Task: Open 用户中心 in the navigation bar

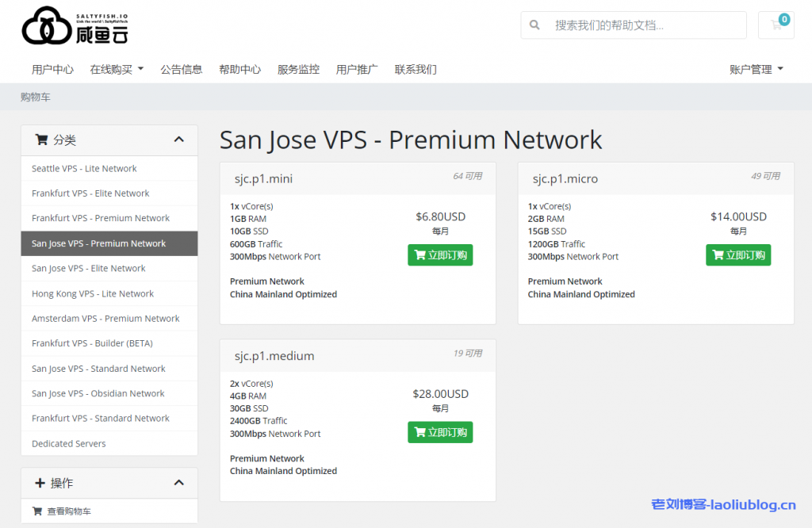Action: pos(52,69)
